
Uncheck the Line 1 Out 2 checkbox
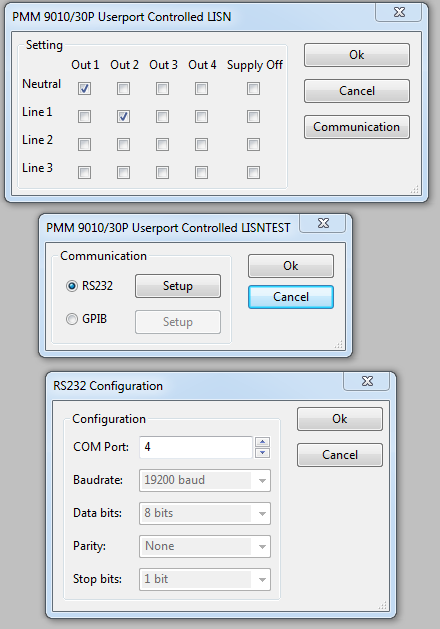pos(123,116)
